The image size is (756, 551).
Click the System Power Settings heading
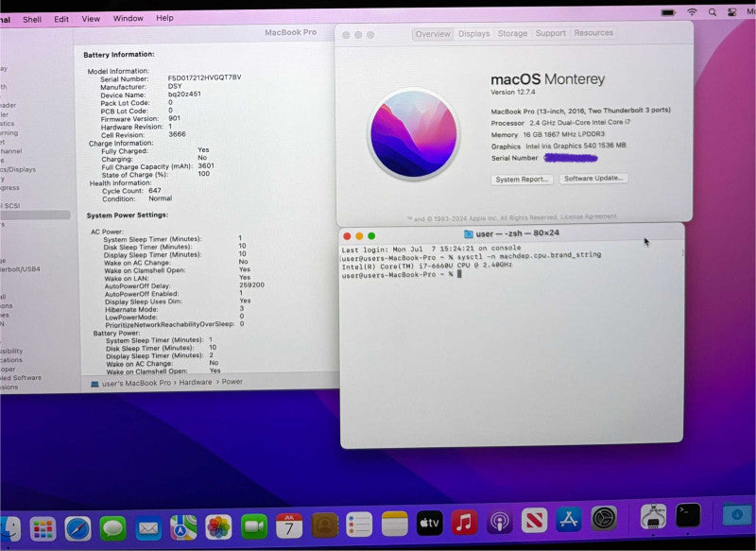pyautogui.click(x=128, y=215)
